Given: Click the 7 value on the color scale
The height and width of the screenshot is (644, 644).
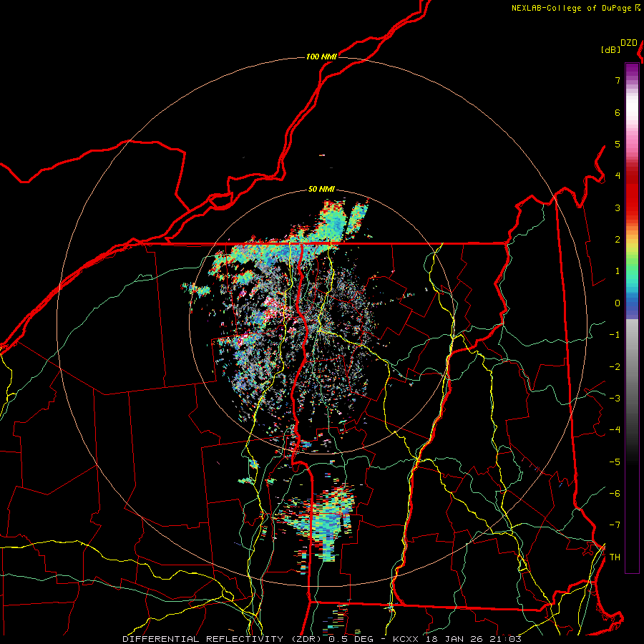Looking at the screenshot, I should 618,80.
